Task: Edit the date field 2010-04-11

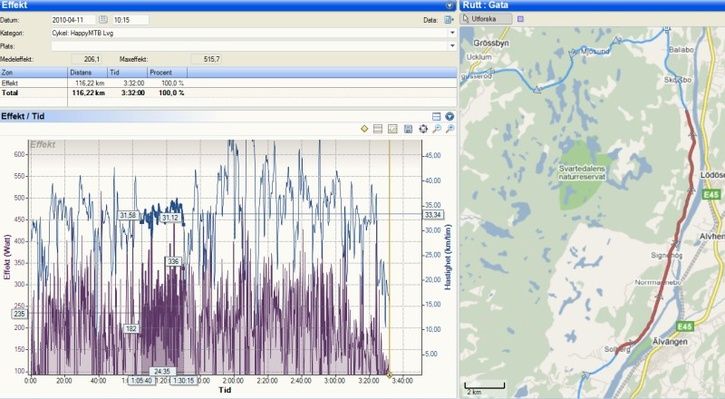Action: [73, 20]
